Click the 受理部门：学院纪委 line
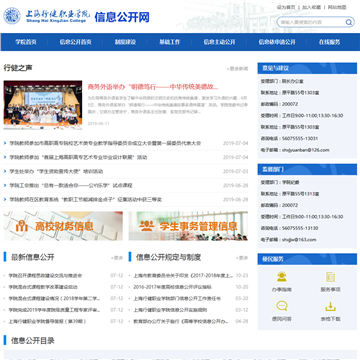The height and width of the screenshot is (360, 360). (x=280, y=182)
